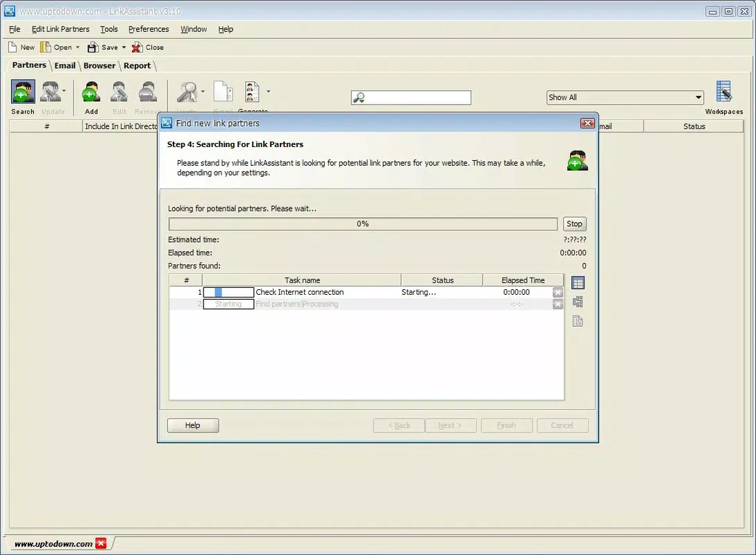Click the main table Status column header
756x555 pixels.
(x=694, y=126)
